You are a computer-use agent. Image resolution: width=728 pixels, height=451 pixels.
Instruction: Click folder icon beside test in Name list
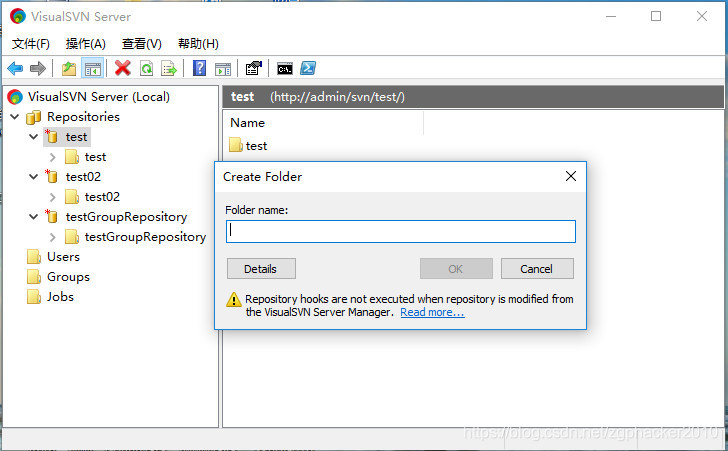(x=236, y=145)
